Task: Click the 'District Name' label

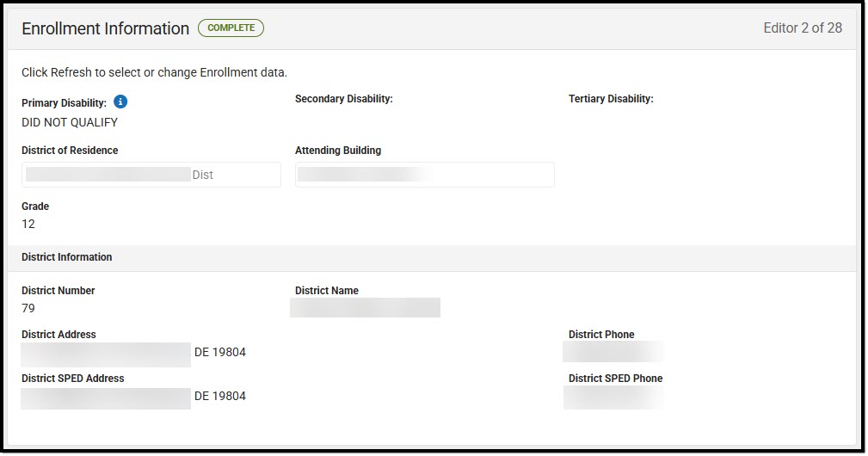Action: [x=327, y=291]
